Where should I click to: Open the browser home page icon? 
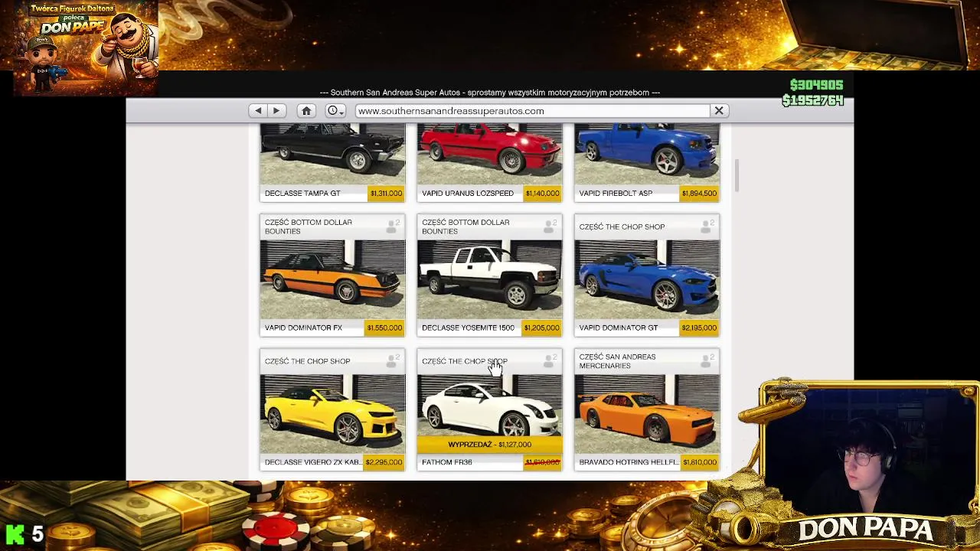[306, 111]
